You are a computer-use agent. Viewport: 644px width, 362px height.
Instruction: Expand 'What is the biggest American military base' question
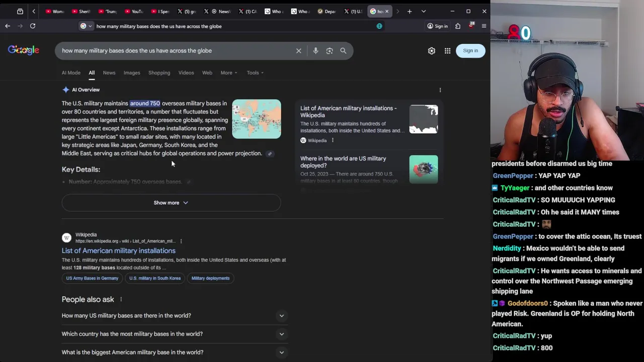click(x=174, y=352)
